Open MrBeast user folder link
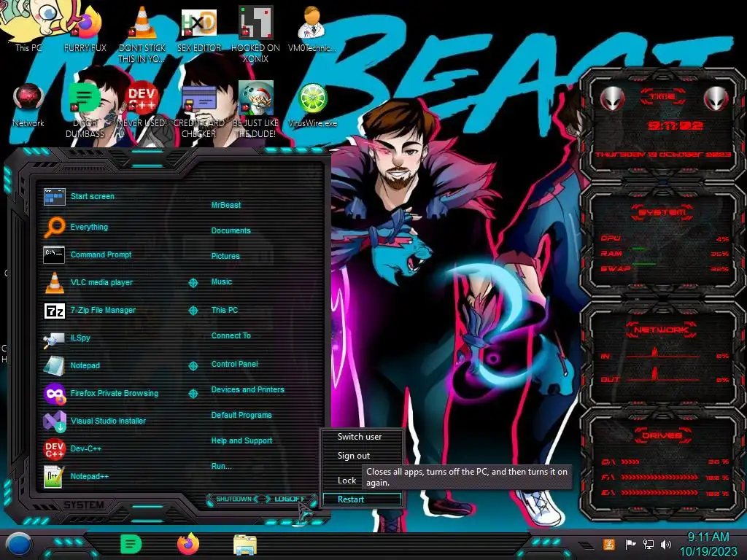Viewport: 747px width, 560px height. [226, 205]
